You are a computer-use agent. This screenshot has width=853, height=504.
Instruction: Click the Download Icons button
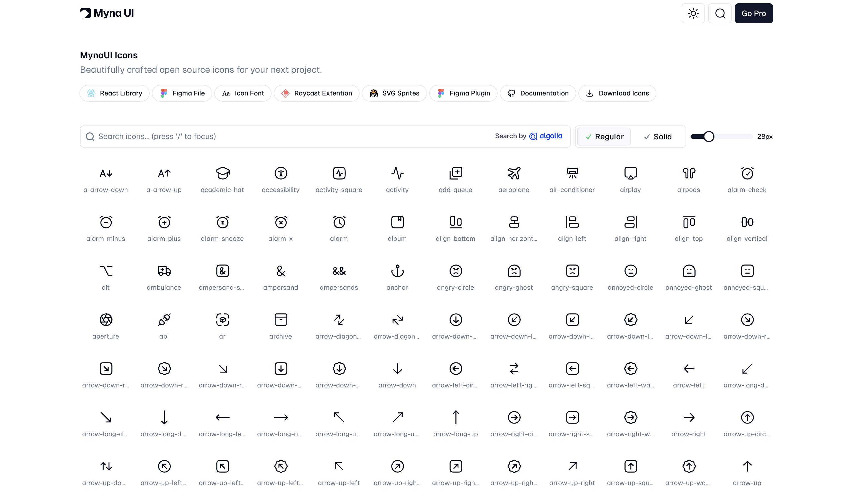617,93
